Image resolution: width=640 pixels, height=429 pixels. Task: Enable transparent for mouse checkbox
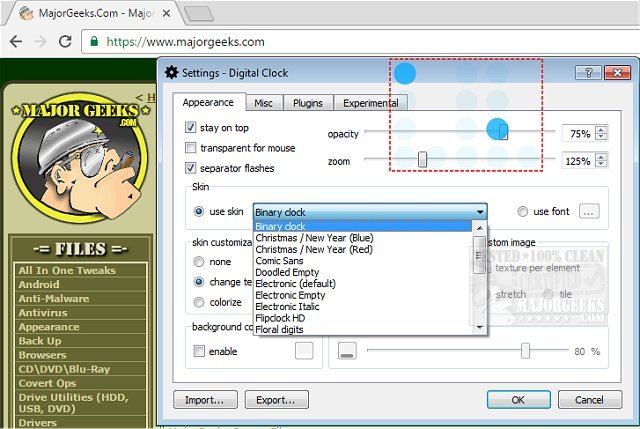[x=190, y=147]
